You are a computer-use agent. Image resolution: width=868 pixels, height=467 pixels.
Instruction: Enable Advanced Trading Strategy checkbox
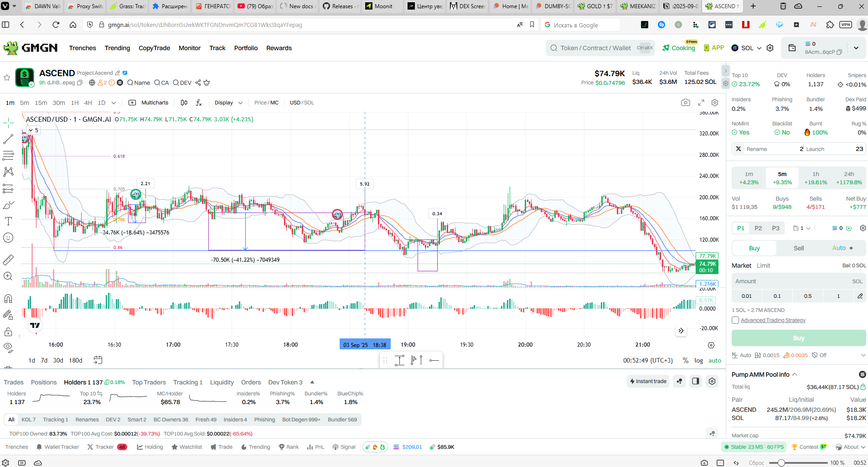pos(735,320)
